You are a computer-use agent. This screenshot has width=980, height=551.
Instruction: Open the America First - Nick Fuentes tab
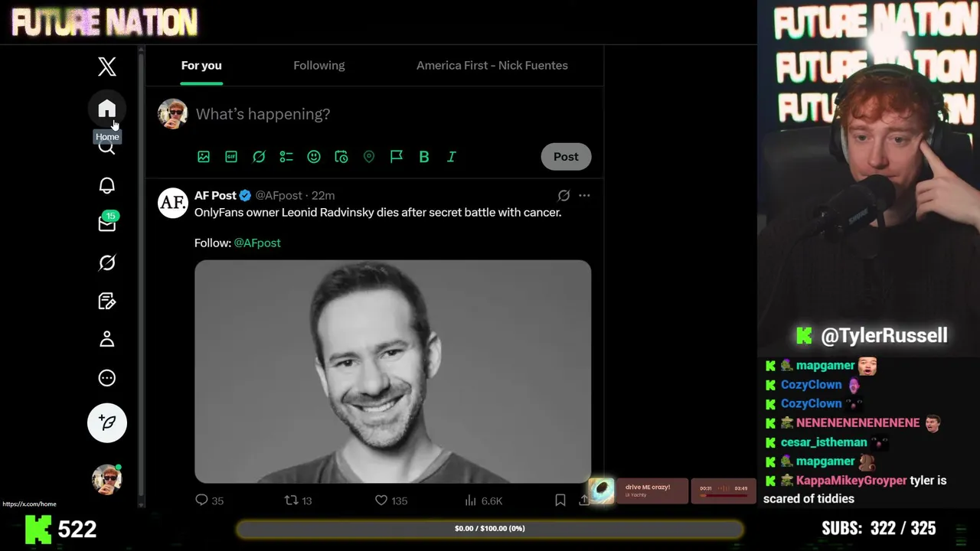492,66
